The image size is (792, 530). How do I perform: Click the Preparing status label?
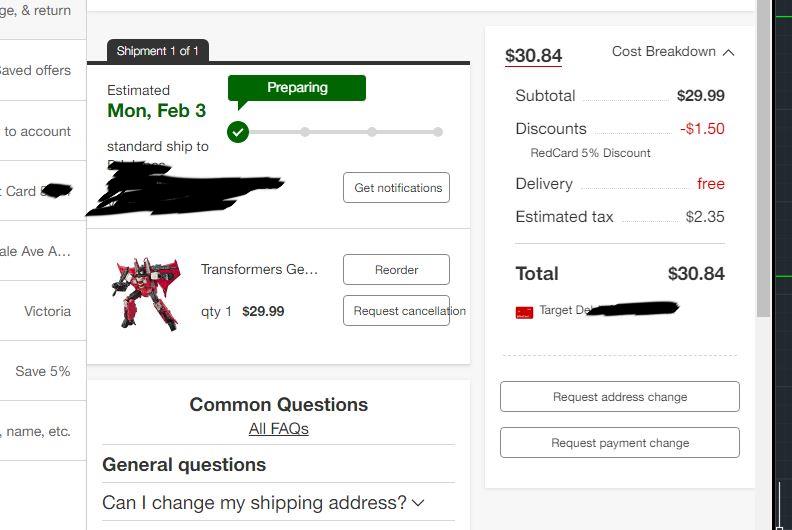(x=297, y=88)
